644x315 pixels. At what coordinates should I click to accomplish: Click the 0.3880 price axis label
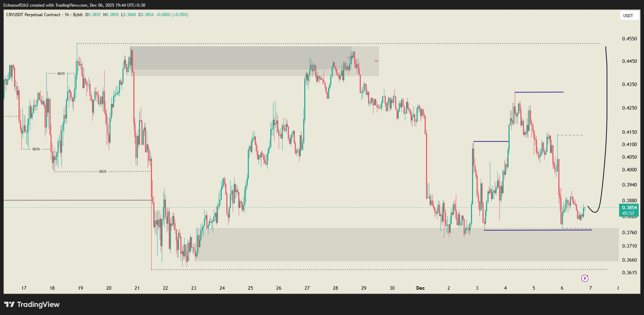[x=629, y=201]
